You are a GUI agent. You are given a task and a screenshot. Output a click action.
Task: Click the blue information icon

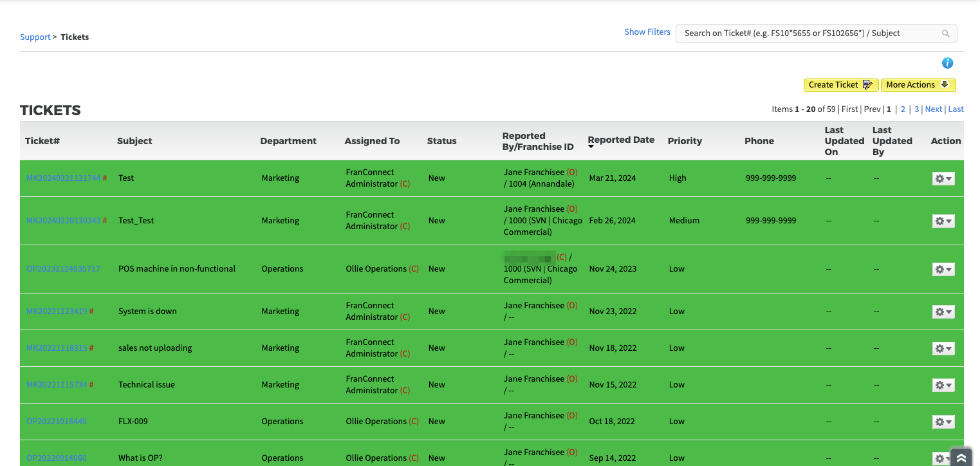[x=947, y=63]
